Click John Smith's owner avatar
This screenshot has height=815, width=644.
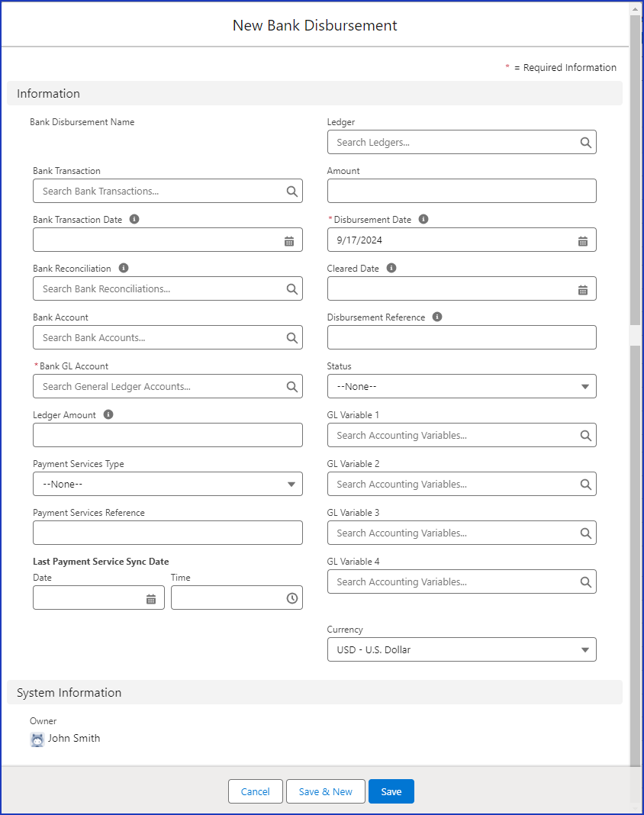pos(37,738)
